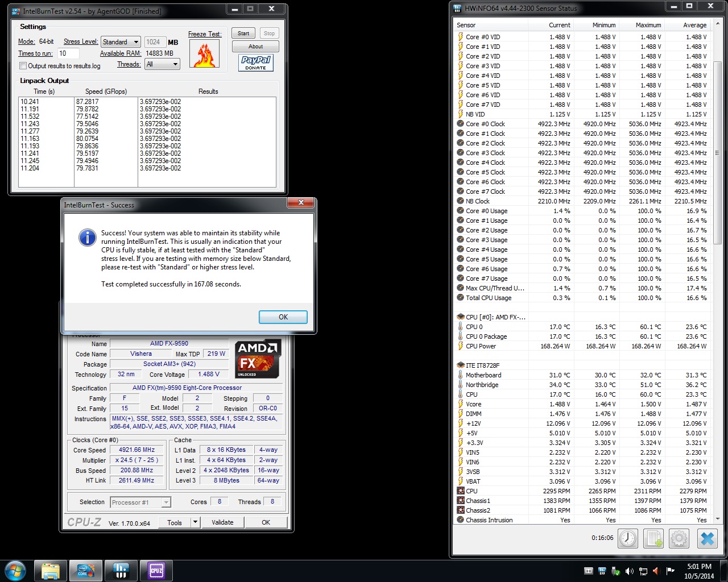The image size is (728, 582).
Task: Click the Action Center flag tray icon
Action: 670,571
